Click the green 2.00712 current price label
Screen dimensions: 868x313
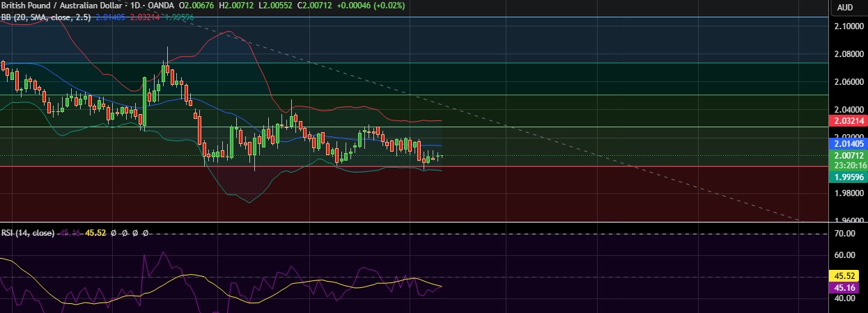pyautogui.click(x=848, y=156)
